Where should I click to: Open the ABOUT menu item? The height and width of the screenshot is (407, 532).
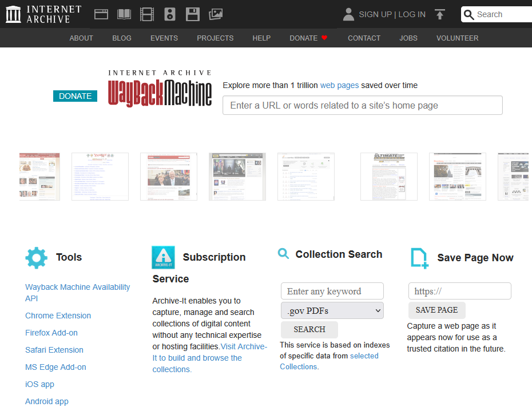pyautogui.click(x=81, y=38)
